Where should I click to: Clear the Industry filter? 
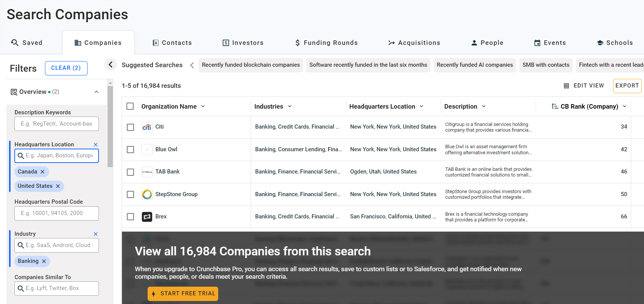click(x=96, y=234)
